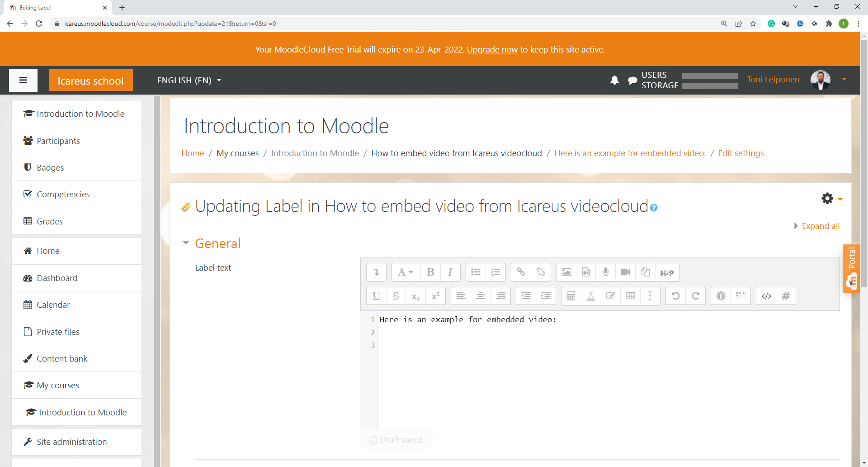The width and height of the screenshot is (868, 467).
Task: Toggle underline formatting
Action: coord(376,296)
